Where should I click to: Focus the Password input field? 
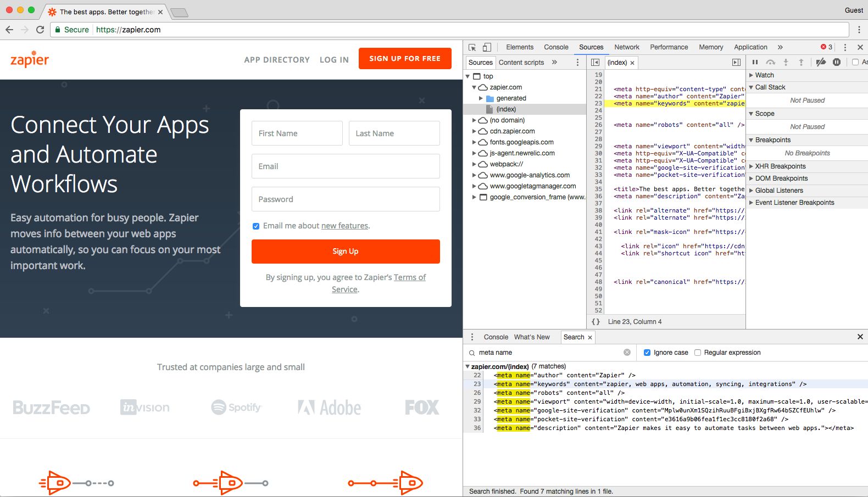click(x=346, y=199)
